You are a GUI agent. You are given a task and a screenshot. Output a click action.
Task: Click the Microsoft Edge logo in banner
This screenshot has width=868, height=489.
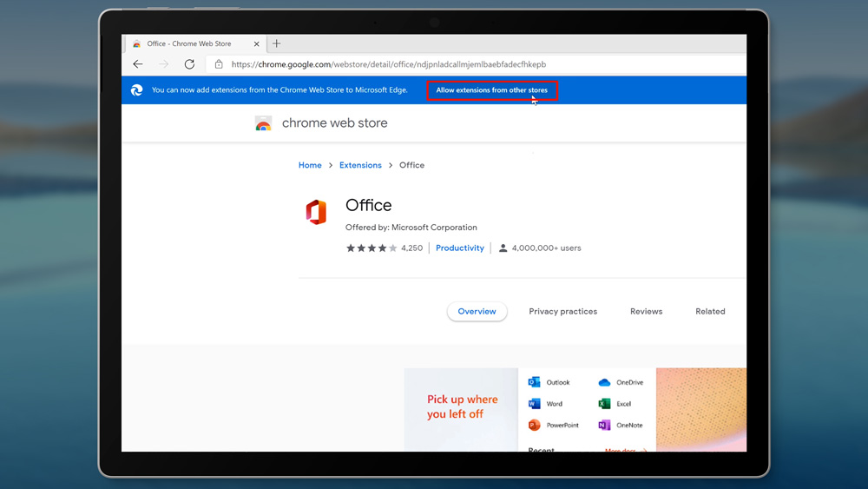point(137,89)
